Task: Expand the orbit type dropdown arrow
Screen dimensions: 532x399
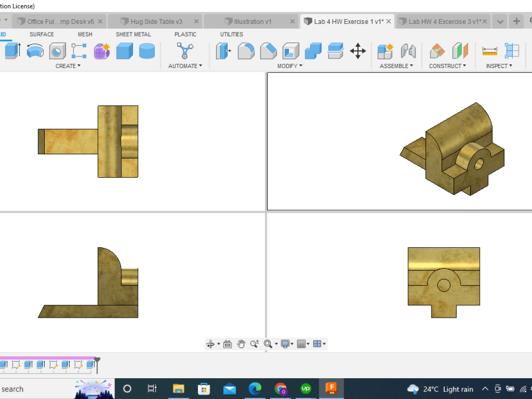Action: [x=219, y=344]
